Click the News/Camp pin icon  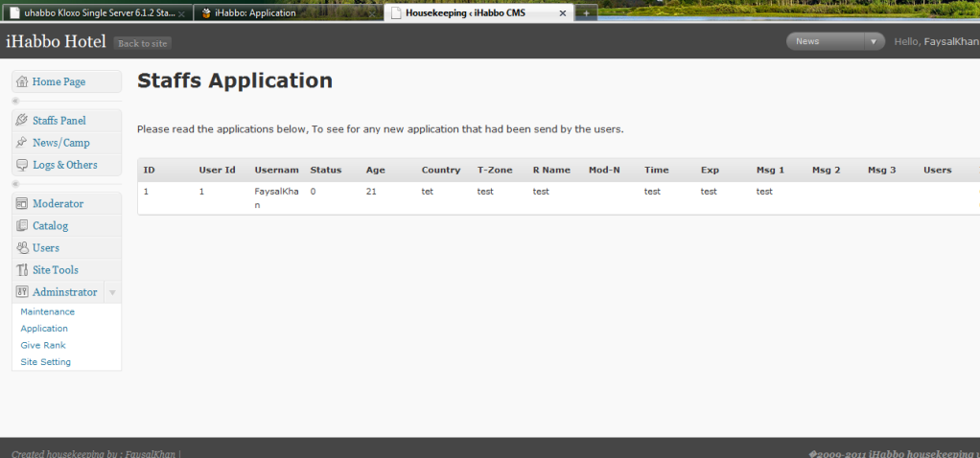(22, 143)
